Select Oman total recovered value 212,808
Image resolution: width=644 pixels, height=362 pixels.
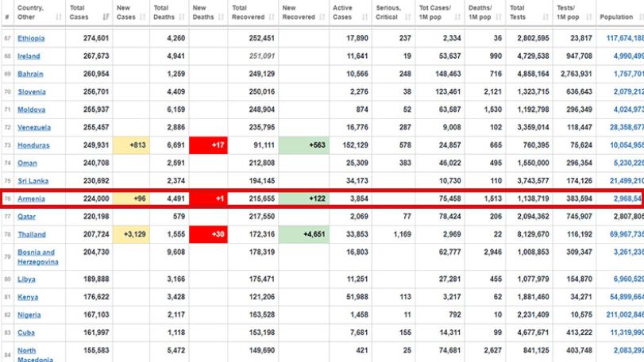261,163
